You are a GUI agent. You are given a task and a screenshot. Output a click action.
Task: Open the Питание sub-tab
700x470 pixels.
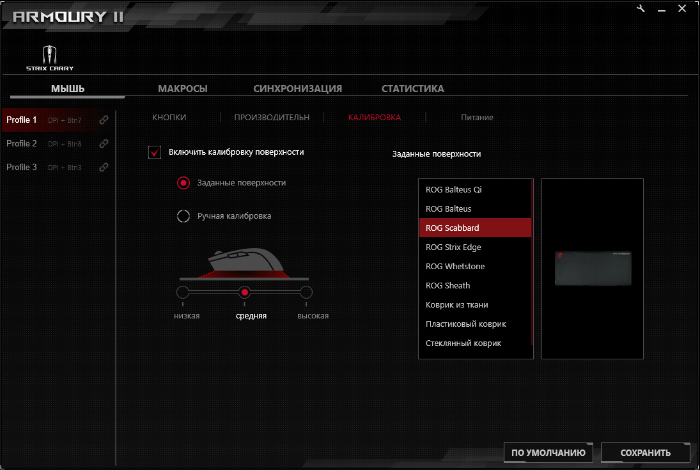tap(477, 117)
